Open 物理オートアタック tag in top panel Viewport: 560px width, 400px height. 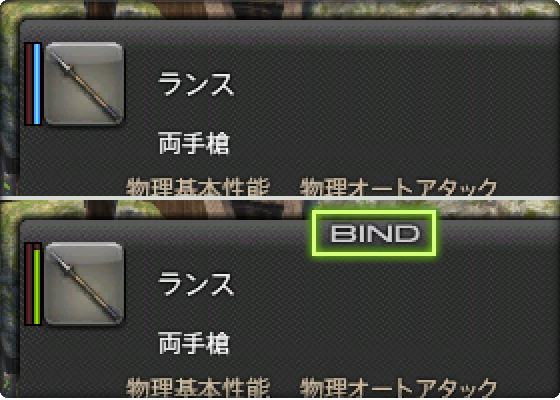point(398,186)
